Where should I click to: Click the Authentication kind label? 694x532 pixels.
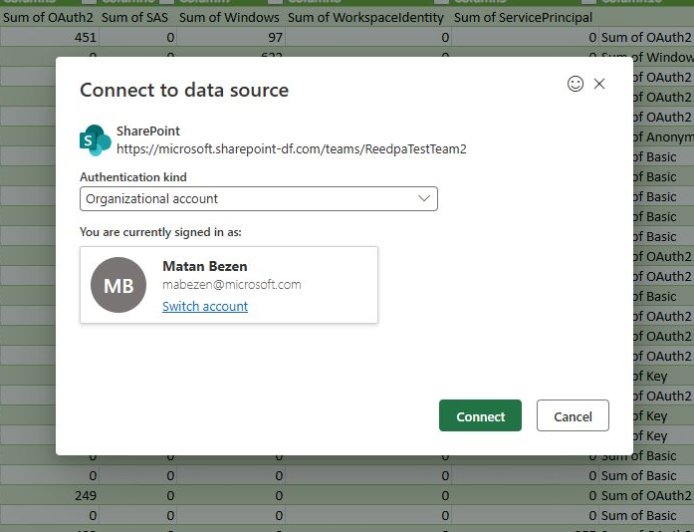133,177
